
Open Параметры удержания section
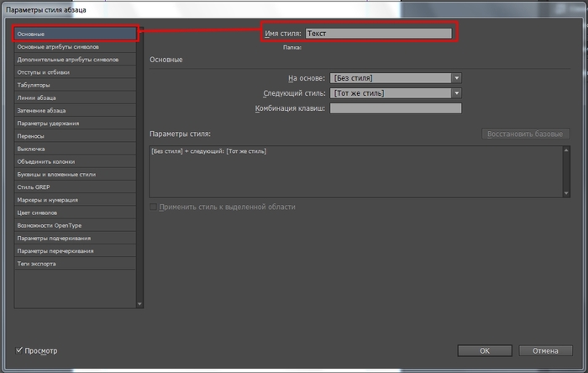point(75,123)
